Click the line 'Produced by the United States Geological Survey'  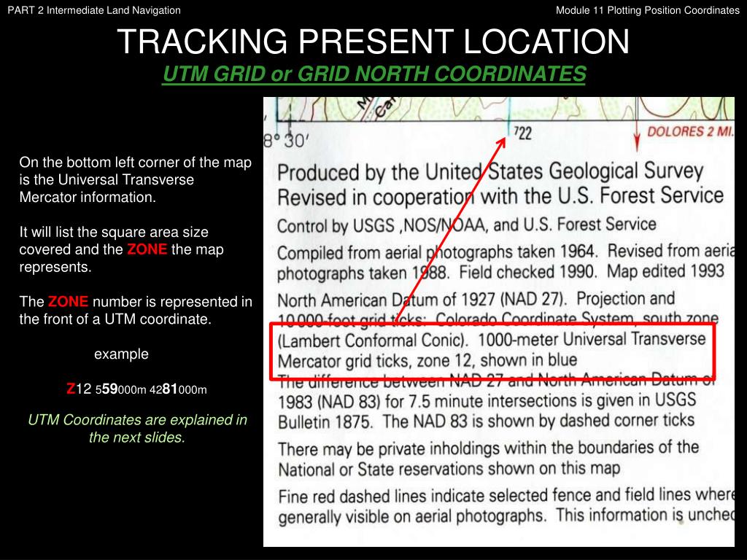click(490, 171)
